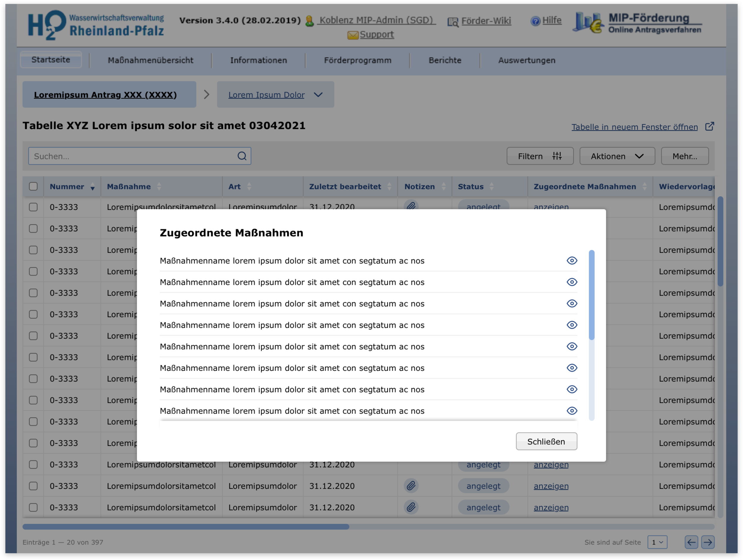Click the search magnifier icon in Suchen field
This screenshot has height=560, width=743.
point(242,156)
